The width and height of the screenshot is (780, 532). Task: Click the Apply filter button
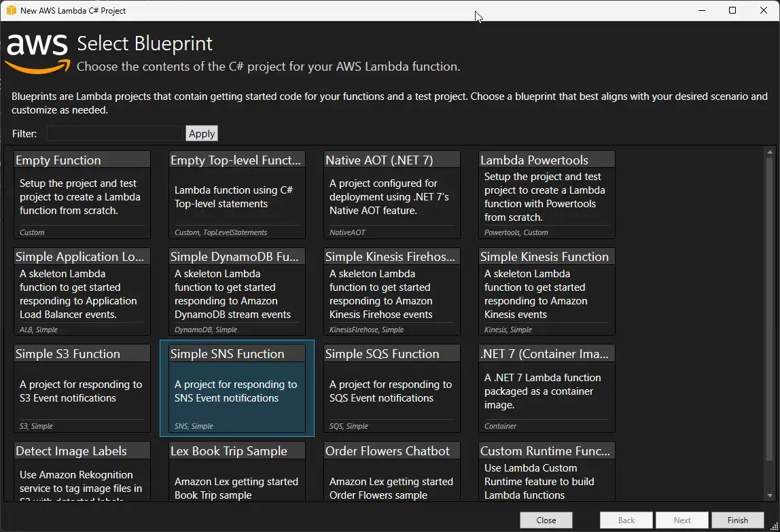(x=201, y=133)
